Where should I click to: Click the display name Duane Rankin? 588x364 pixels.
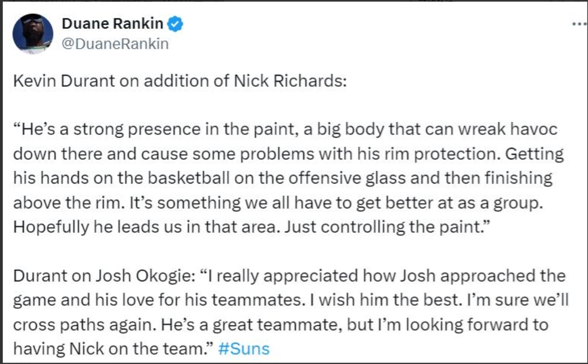click(112, 24)
